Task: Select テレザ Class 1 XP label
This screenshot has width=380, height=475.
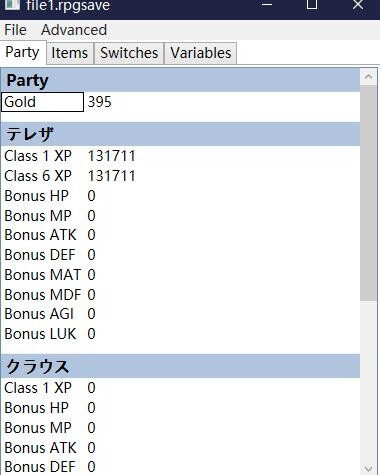Action: tap(38, 156)
